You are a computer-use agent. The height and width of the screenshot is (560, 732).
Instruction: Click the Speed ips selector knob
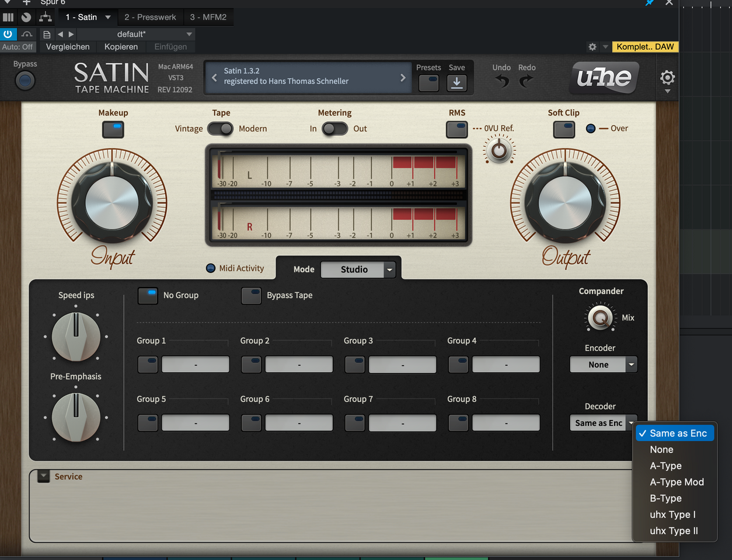[76, 337]
